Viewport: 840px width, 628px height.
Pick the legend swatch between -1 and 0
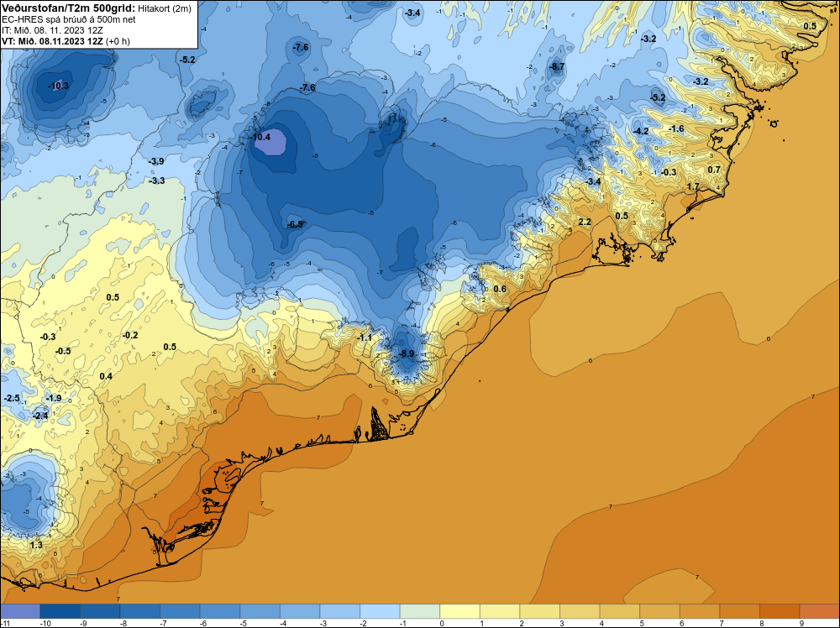pyautogui.click(x=420, y=611)
